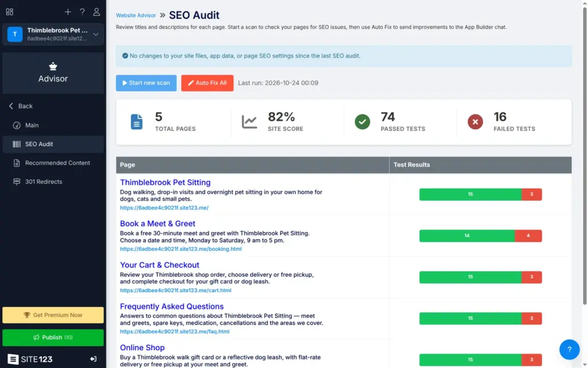Click Start new scan button
The height and width of the screenshot is (368, 588).
point(146,83)
